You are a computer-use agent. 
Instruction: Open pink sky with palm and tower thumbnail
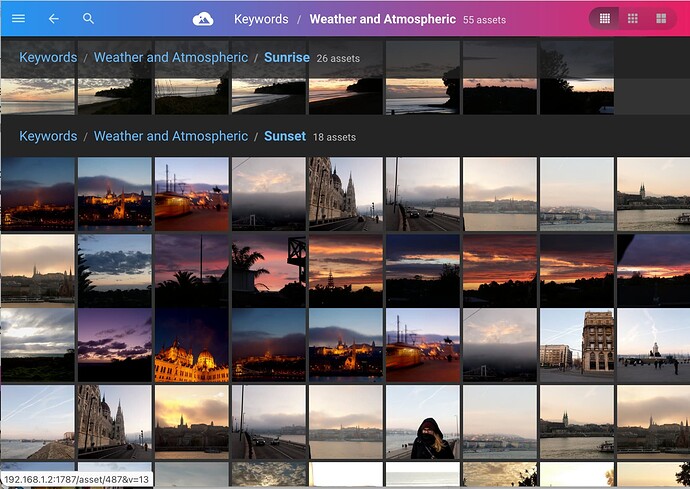tap(269, 271)
